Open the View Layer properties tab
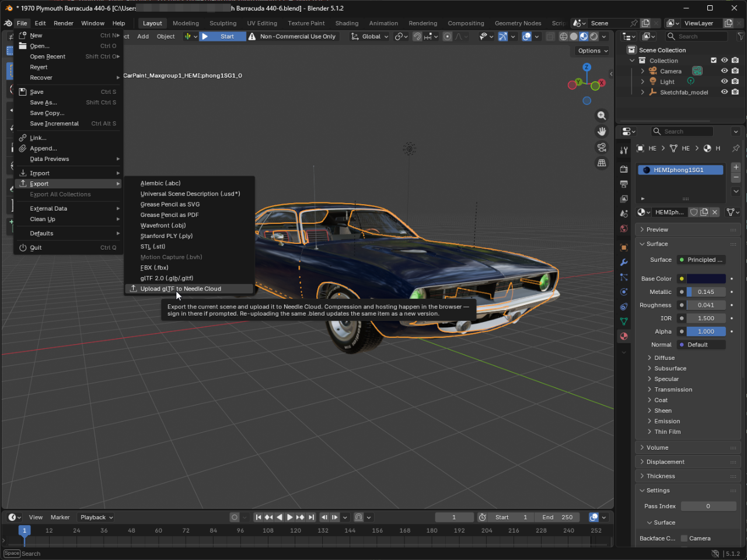 click(624, 199)
